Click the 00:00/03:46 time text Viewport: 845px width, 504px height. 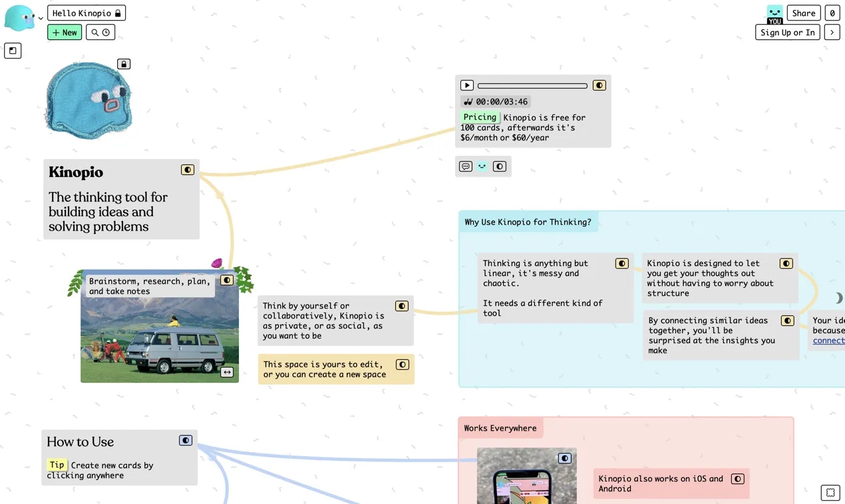tap(502, 102)
